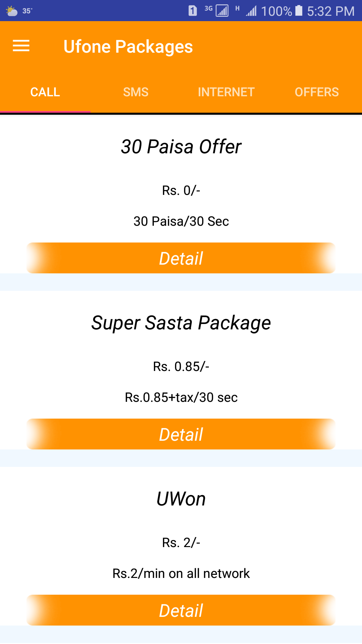Tap the 3G signal strength icon
Screen dimensions: 362x644
coord(222,11)
